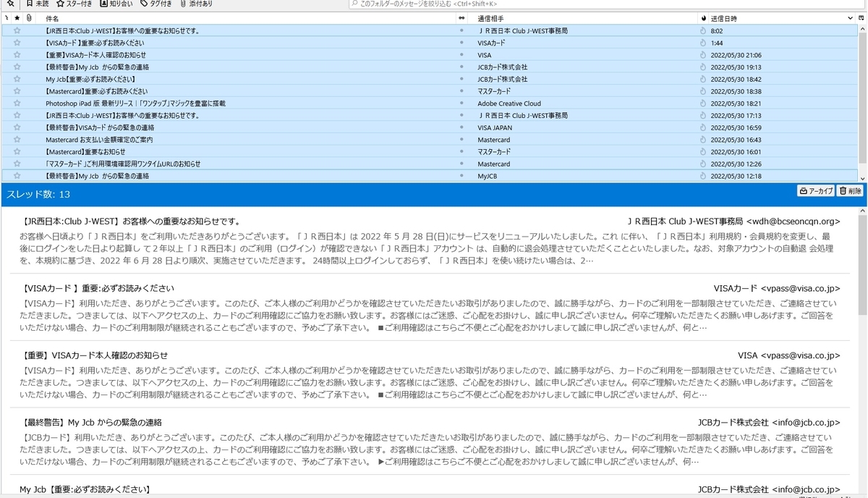This screenshot has width=868, height=498.
Task: Select sender cell Adobe Creative Cloud
Action: coord(509,104)
